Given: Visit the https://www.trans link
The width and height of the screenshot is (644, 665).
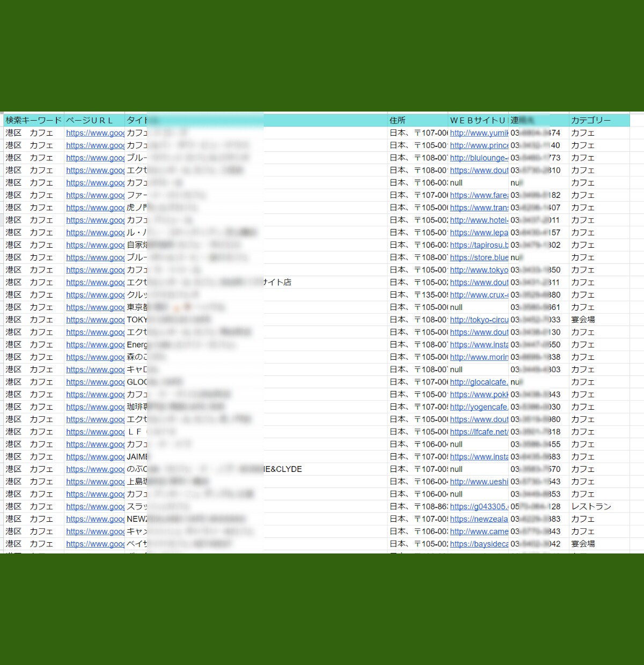Looking at the screenshot, I should (479, 208).
